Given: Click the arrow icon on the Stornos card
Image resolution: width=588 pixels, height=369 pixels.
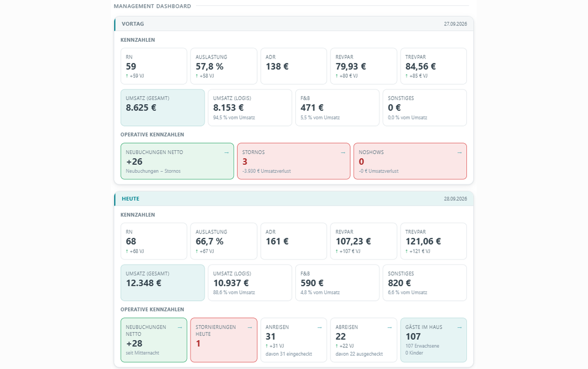Looking at the screenshot, I should [343, 152].
